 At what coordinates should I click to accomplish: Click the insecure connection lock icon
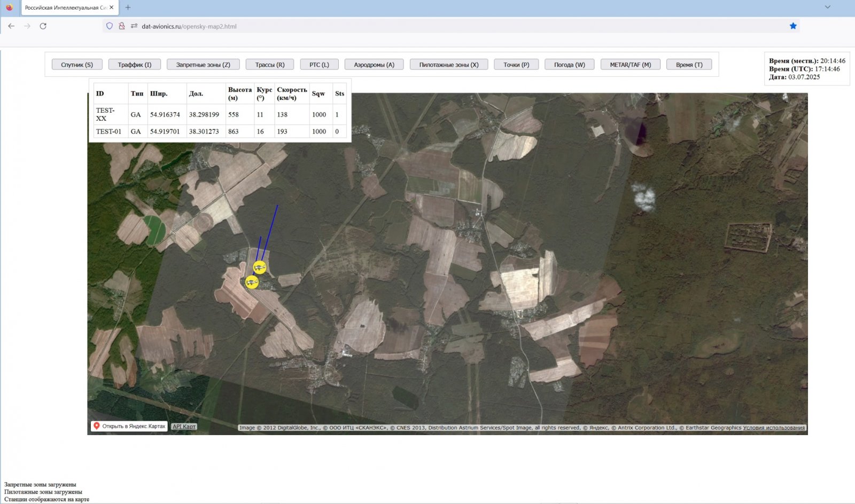pos(122,26)
